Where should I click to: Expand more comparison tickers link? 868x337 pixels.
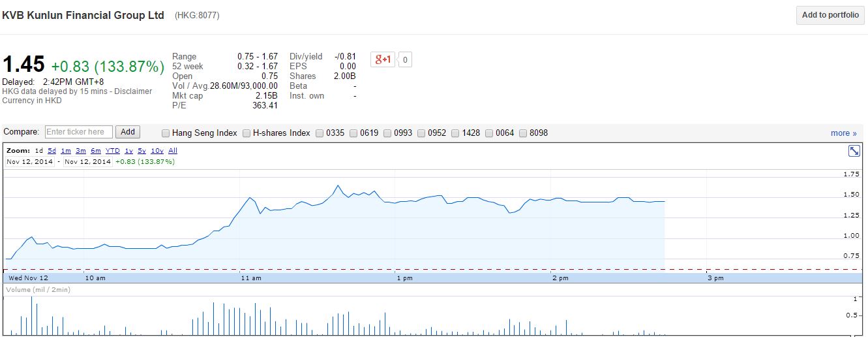[x=843, y=133]
